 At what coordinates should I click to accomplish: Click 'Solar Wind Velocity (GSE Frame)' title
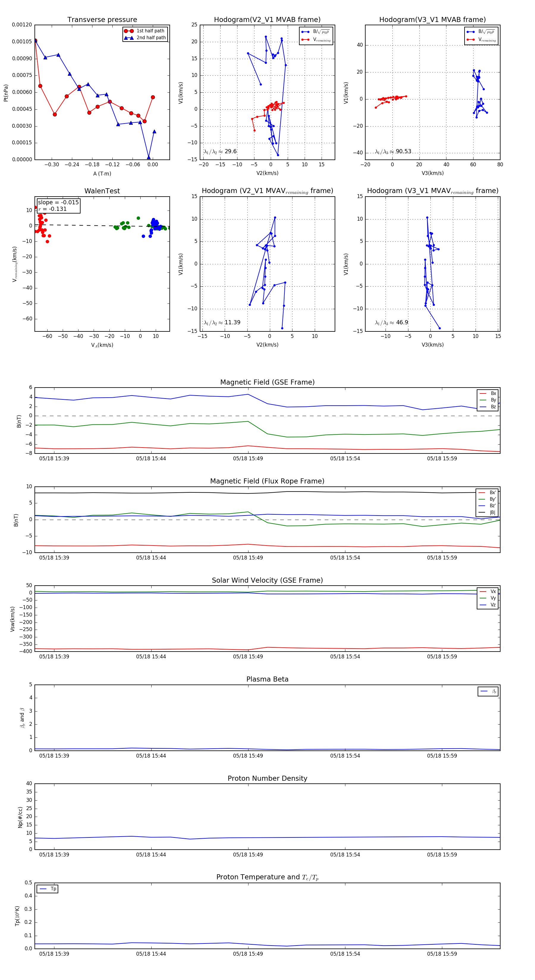point(267,580)
